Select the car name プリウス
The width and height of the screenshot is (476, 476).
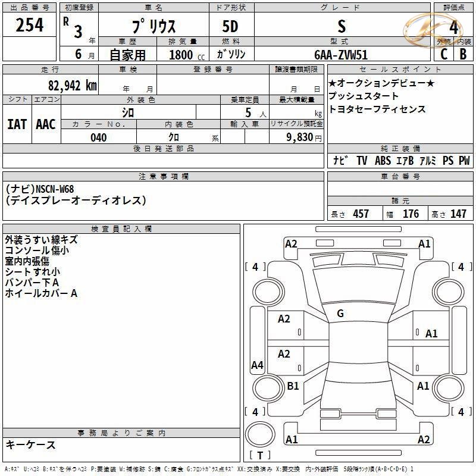tap(154, 26)
